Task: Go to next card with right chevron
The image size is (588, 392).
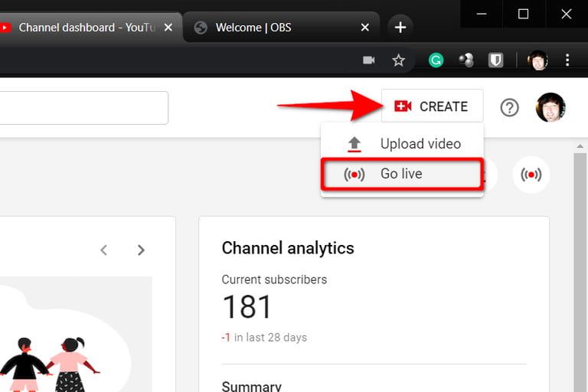Action: (x=141, y=250)
